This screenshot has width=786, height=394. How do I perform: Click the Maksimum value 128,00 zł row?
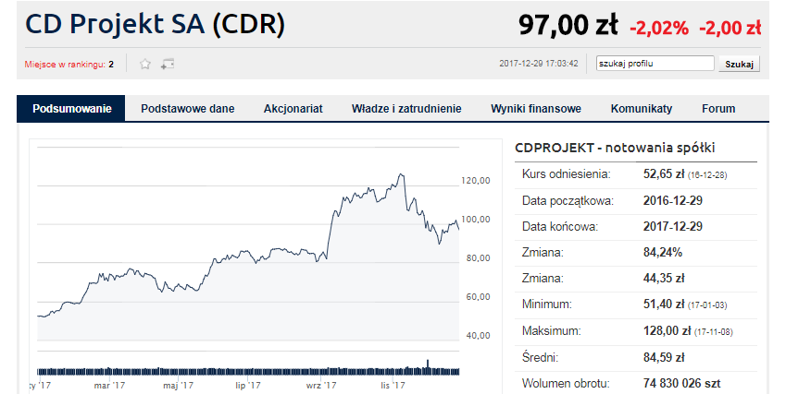pos(636,331)
